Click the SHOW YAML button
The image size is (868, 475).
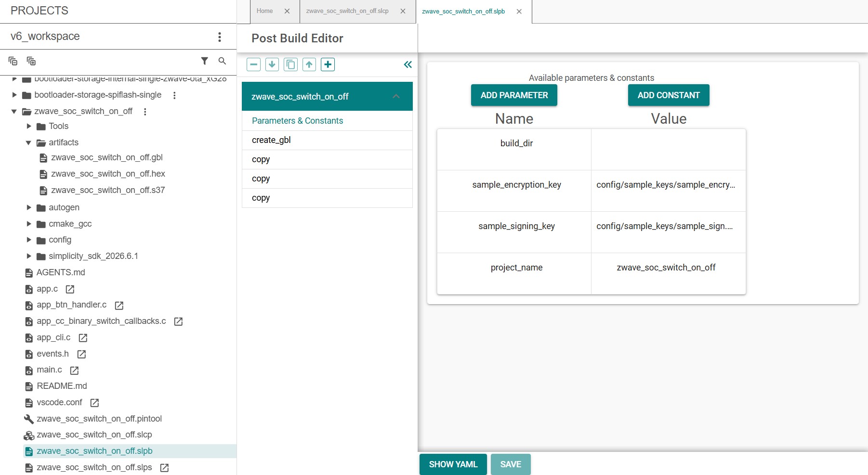pyautogui.click(x=453, y=464)
